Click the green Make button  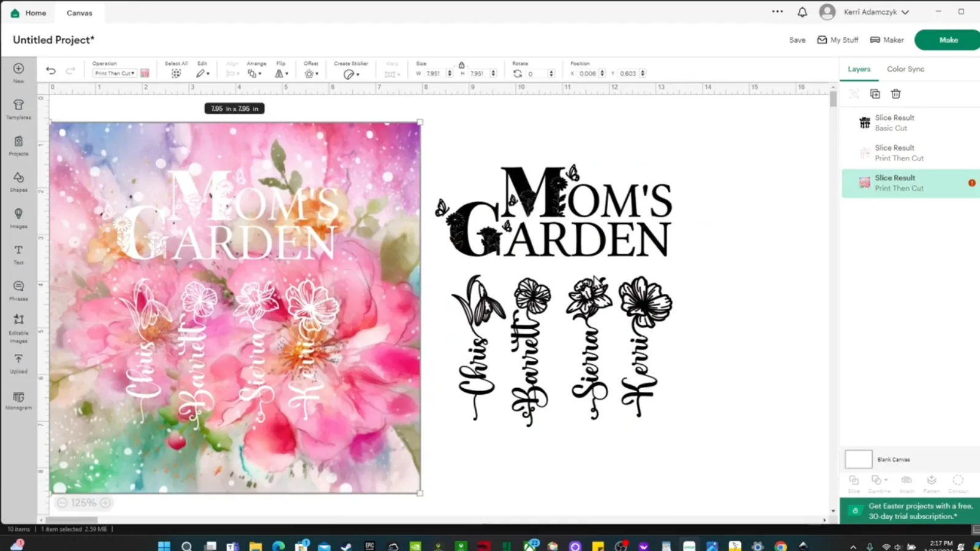(x=948, y=40)
